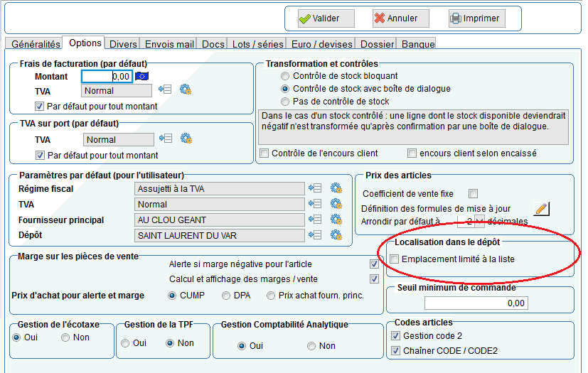Screen dimensions: 588x373
Task: Click the Annuler button
Action: pyautogui.click(x=400, y=18)
